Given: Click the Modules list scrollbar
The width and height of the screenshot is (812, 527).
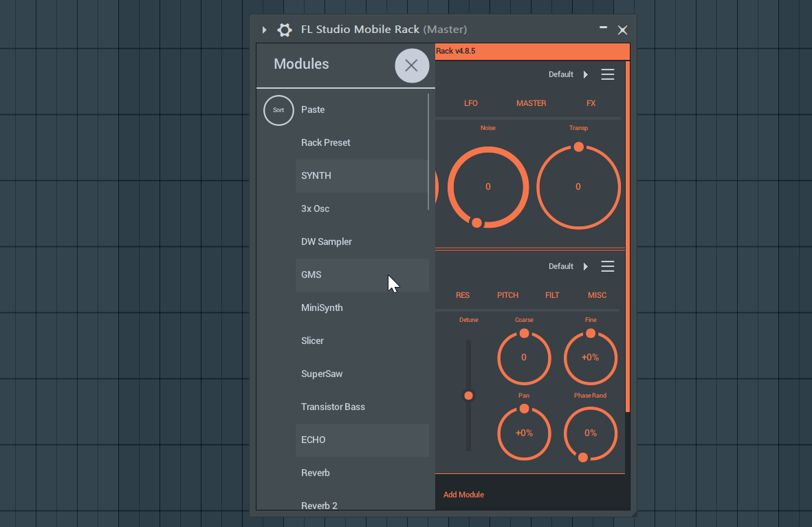Looking at the screenshot, I should point(428,152).
